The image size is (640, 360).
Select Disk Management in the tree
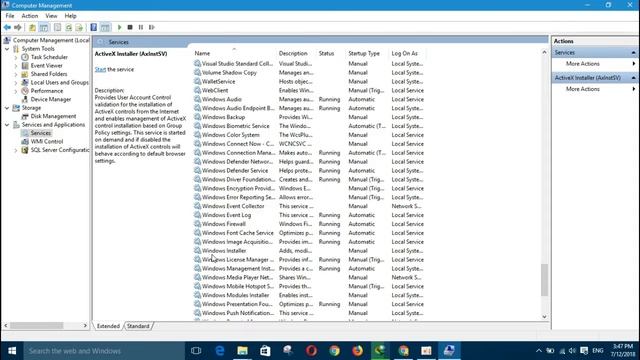coord(53,116)
